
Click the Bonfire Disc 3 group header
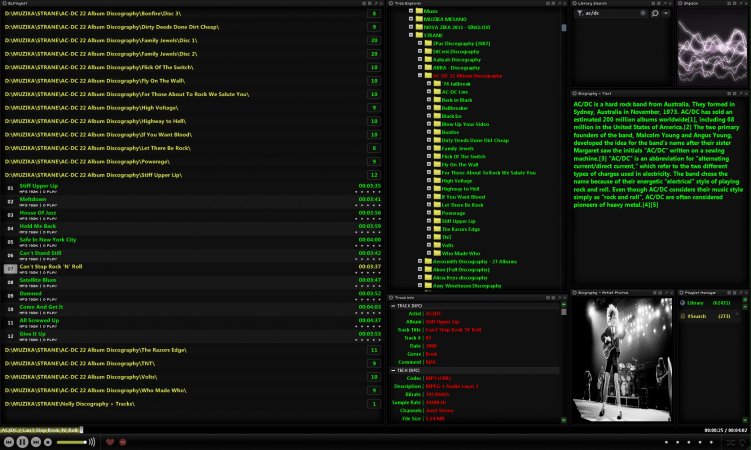coord(192,13)
